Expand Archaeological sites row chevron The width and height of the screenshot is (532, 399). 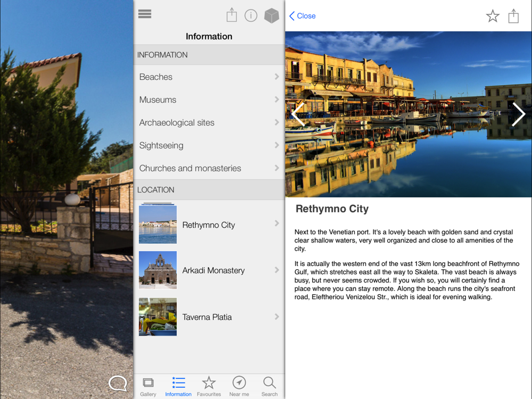click(277, 122)
